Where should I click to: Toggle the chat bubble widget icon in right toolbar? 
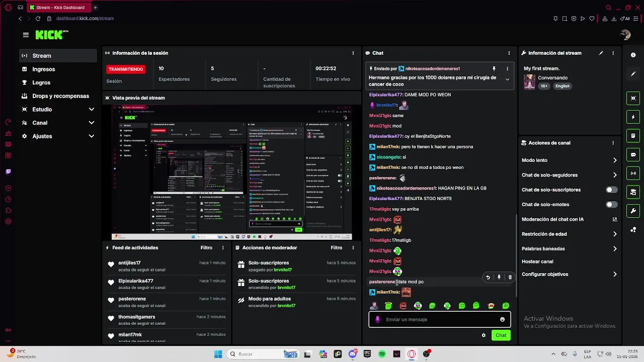633,155
